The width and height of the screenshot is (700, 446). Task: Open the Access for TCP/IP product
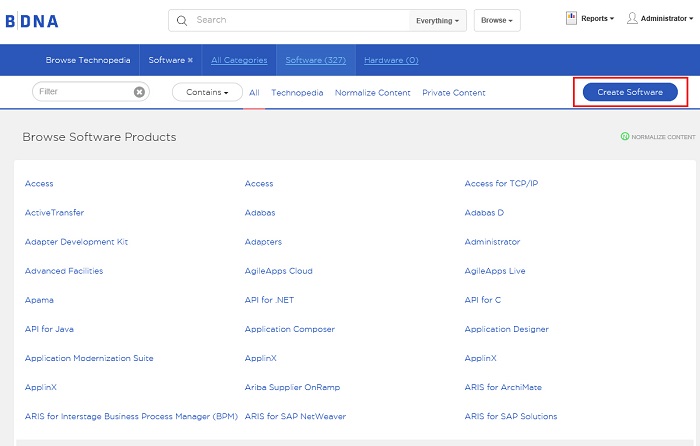501,183
